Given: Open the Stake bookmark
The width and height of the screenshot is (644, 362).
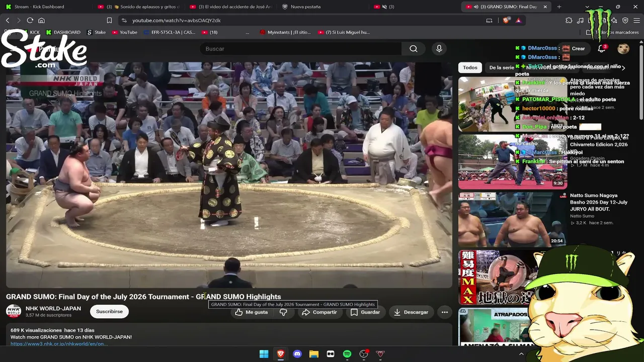Looking at the screenshot, I should click(97, 32).
